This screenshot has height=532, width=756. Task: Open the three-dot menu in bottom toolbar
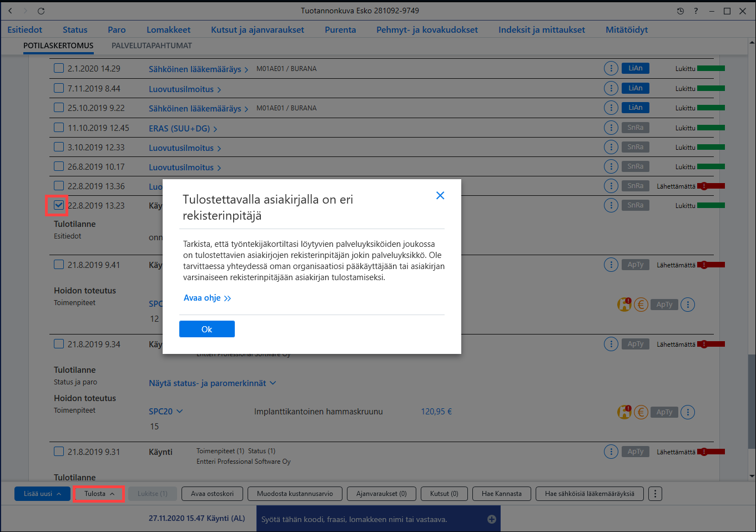tap(655, 494)
